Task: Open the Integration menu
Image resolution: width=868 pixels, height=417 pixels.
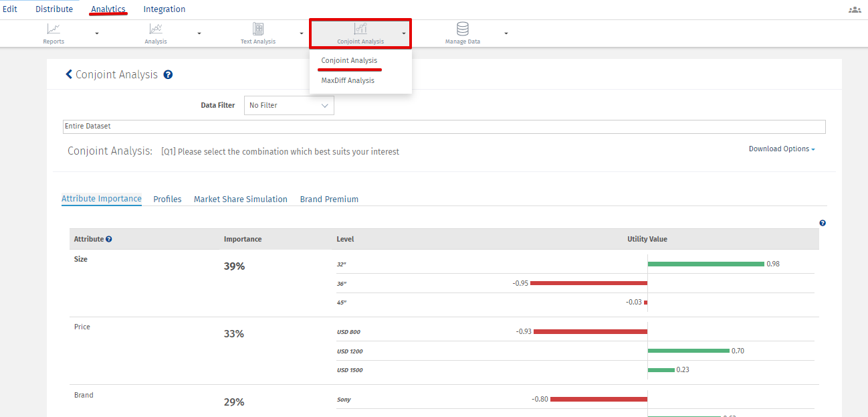Action: tap(165, 9)
